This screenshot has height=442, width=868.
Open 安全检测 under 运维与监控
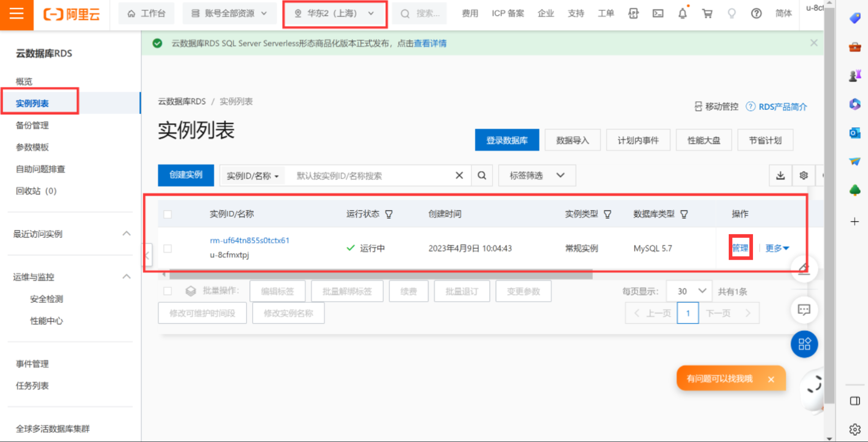[46, 299]
